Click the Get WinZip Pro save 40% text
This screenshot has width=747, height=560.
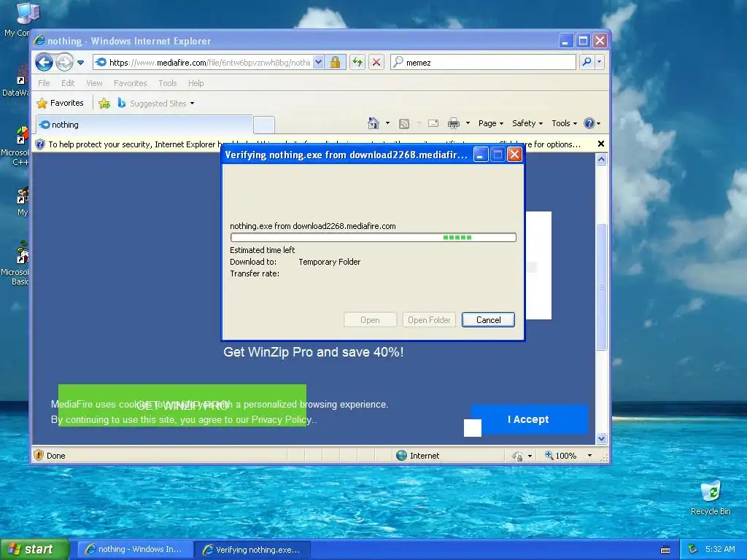coord(314,352)
